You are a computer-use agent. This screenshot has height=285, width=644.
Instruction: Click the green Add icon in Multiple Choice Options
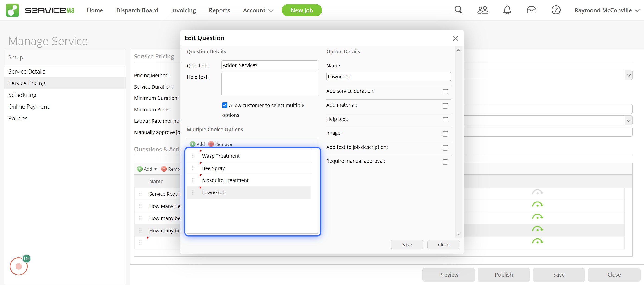click(x=192, y=144)
